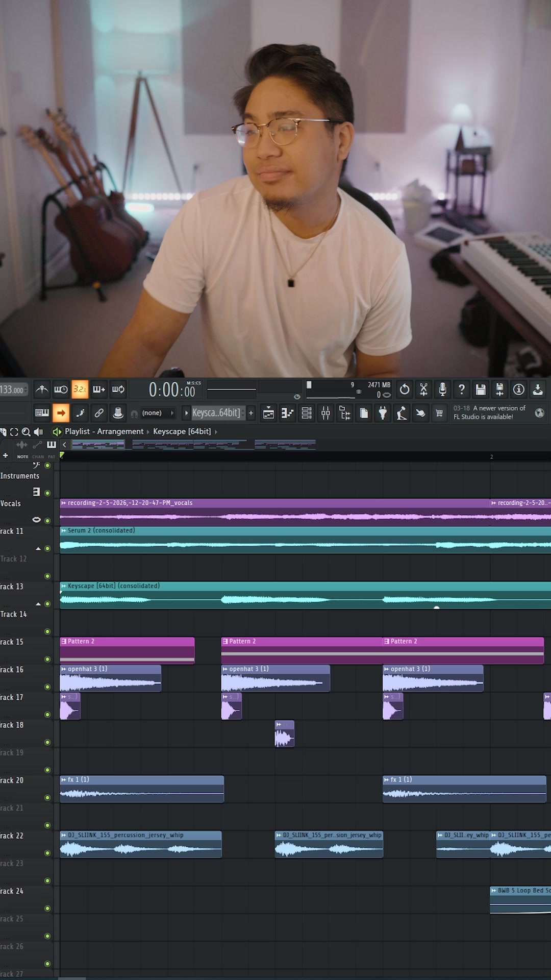This screenshot has width=551, height=980.
Task: Click the pattern selector left arrow
Action: (x=186, y=413)
